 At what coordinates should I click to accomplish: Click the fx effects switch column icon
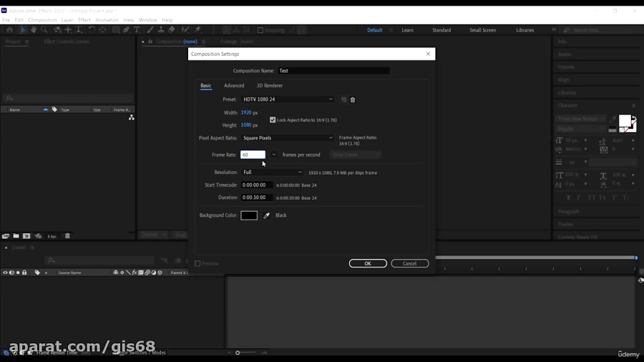click(x=135, y=273)
